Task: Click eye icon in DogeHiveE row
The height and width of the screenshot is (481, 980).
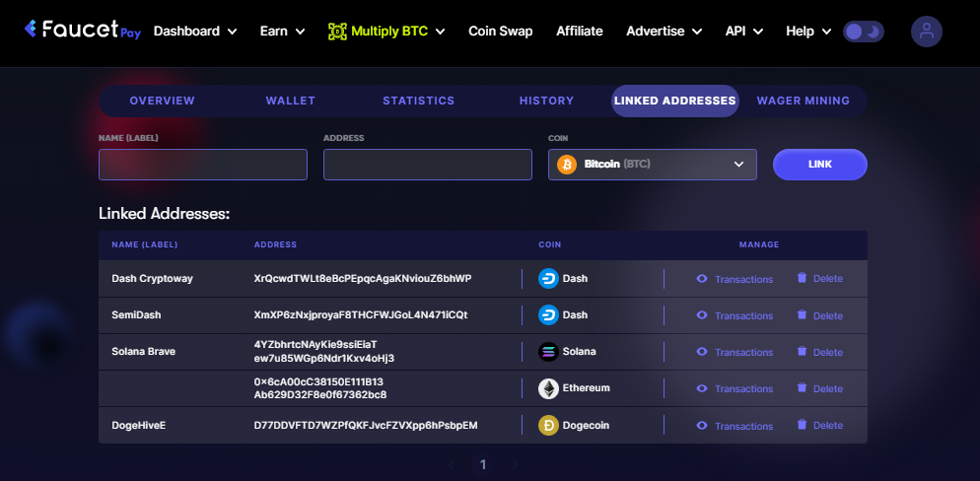Action: click(702, 426)
